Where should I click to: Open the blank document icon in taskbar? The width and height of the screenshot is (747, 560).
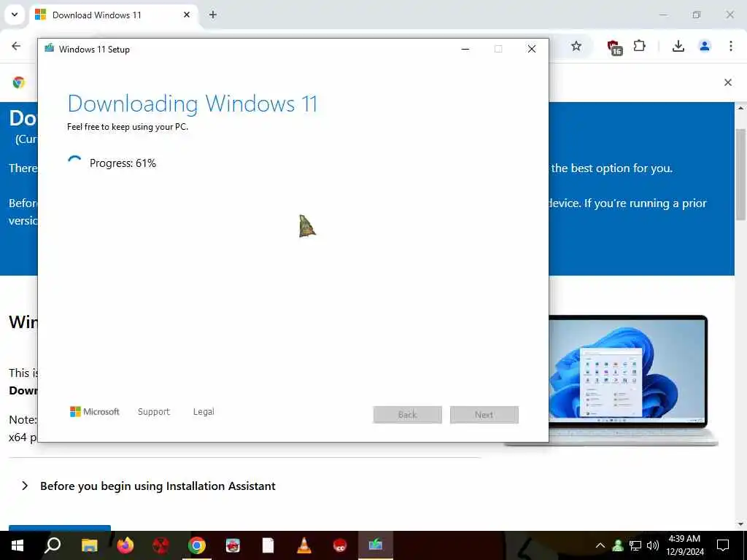tap(268, 545)
